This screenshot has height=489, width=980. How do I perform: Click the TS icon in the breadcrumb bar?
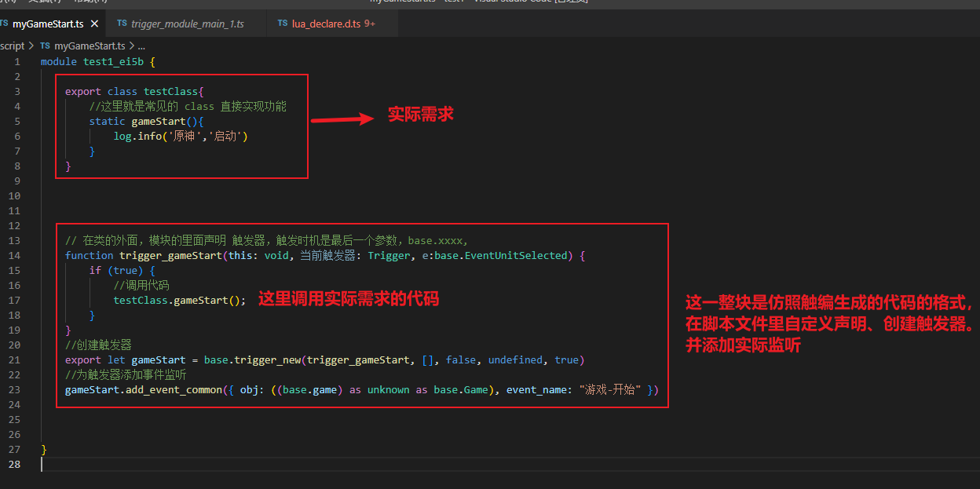(x=45, y=46)
